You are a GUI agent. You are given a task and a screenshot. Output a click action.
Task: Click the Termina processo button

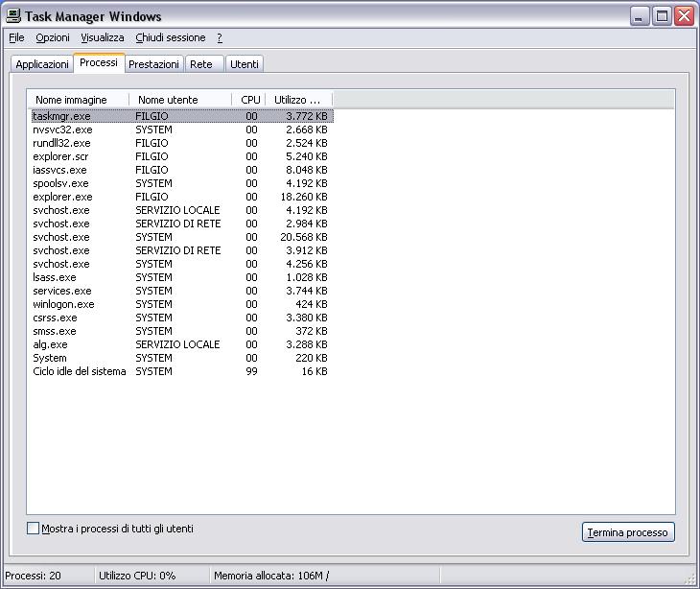(x=628, y=532)
